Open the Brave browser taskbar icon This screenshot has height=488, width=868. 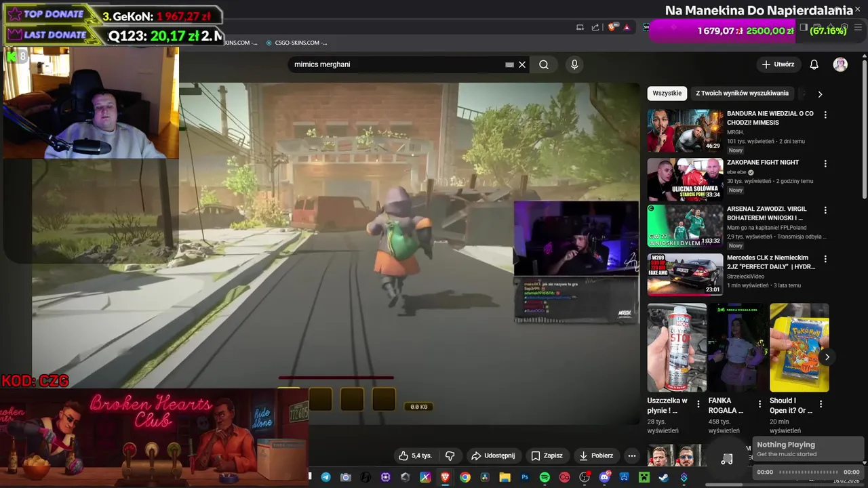tap(445, 477)
